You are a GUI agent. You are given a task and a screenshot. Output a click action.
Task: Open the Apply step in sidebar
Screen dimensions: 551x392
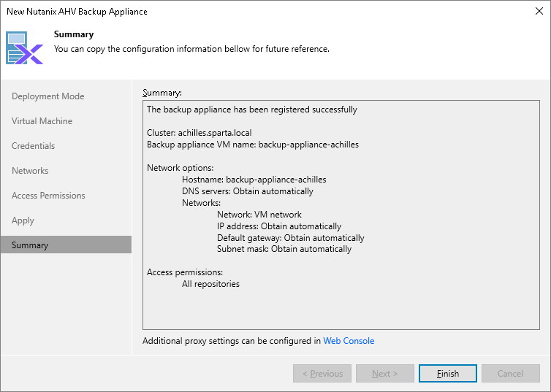point(23,220)
